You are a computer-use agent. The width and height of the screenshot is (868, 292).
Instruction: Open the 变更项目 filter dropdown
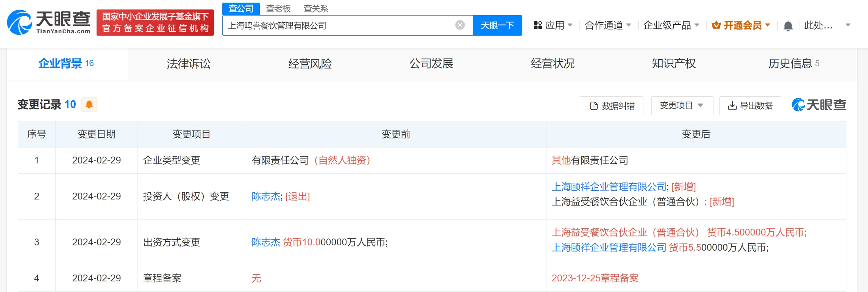tap(682, 105)
